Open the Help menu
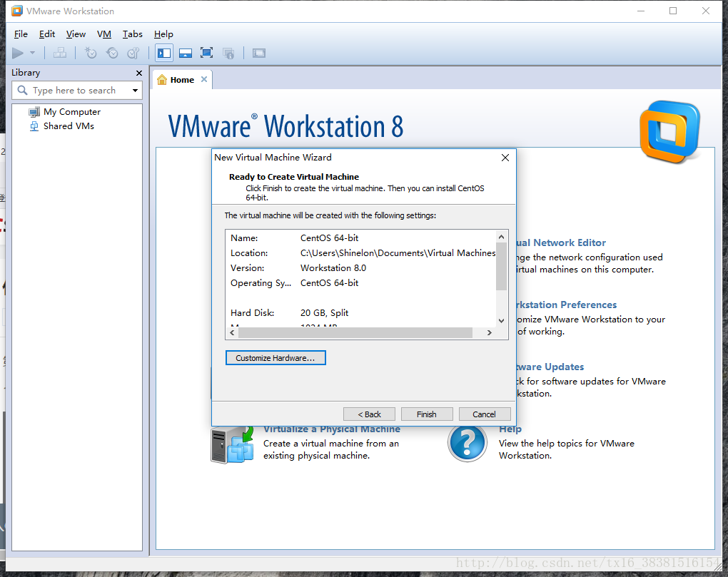The width and height of the screenshot is (728, 577). 163,34
